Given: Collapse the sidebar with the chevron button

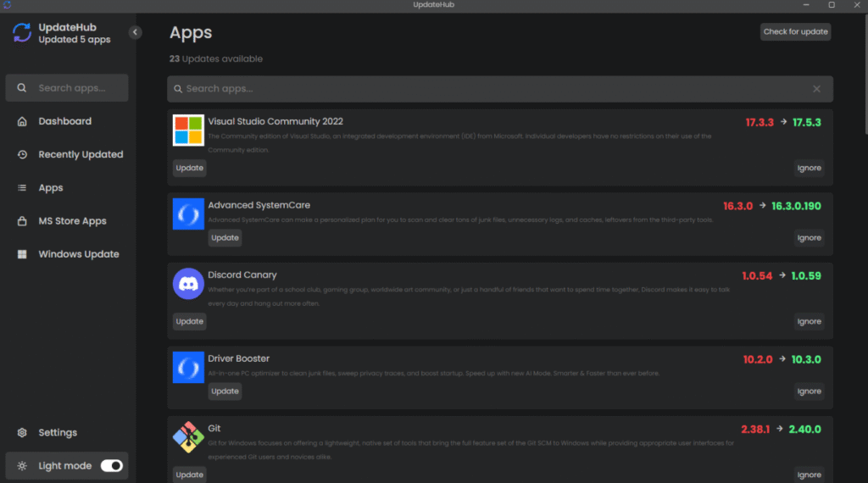Looking at the screenshot, I should (x=135, y=32).
